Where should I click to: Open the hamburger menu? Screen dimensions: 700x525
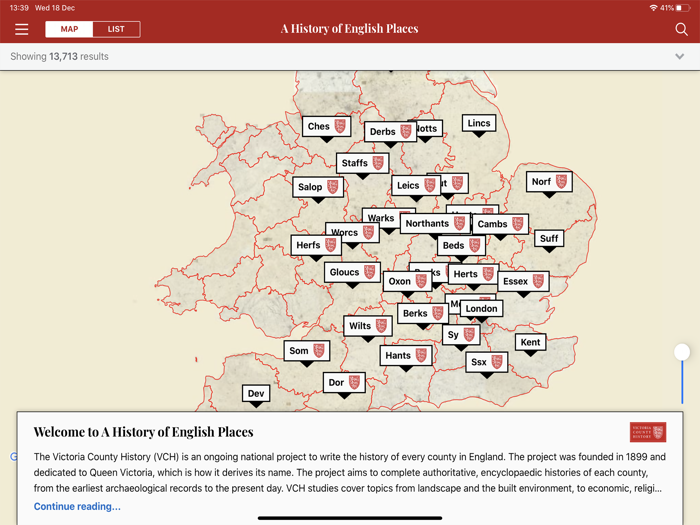coord(21,29)
